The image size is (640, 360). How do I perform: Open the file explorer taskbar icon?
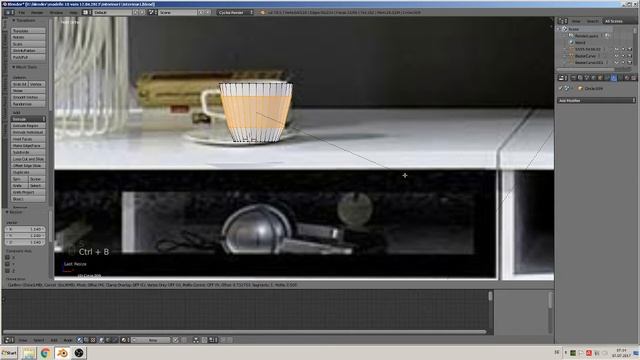(x=29, y=353)
